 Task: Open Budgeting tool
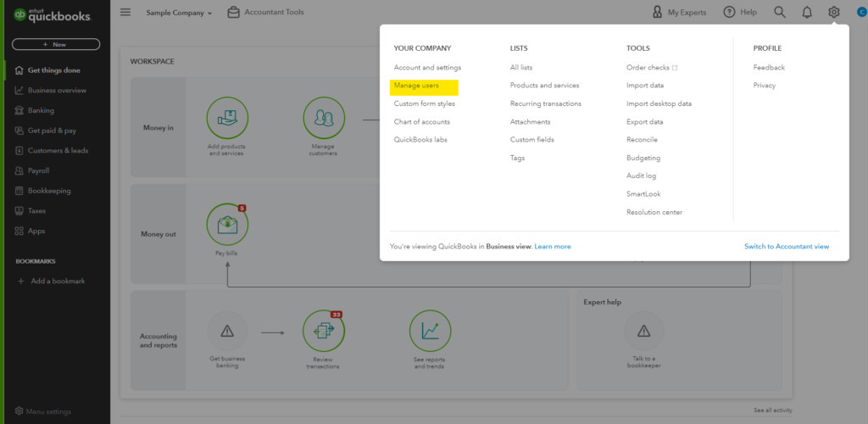[643, 158]
